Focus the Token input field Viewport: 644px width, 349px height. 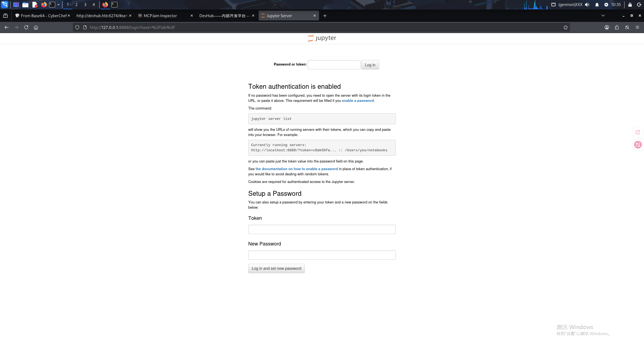[322, 229]
